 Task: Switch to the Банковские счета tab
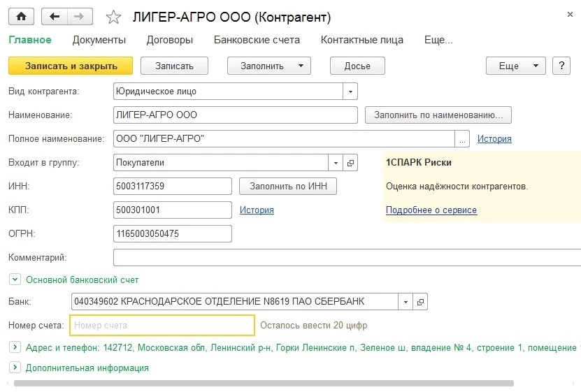[257, 40]
